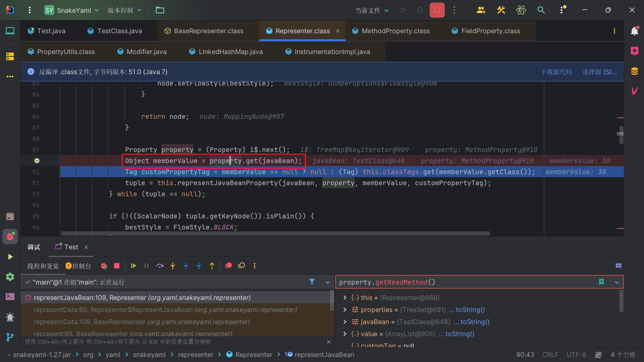This screenshot has width=644, height=362.
Task: Click debugger layout settings icon
Action: click(x=619, y=266)
